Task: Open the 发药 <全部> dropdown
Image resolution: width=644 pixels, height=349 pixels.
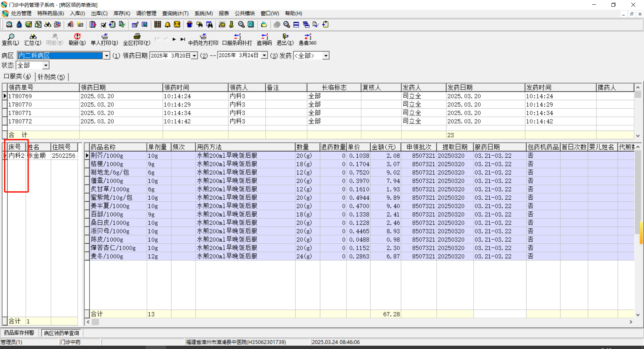Action: tap(326, 56)
